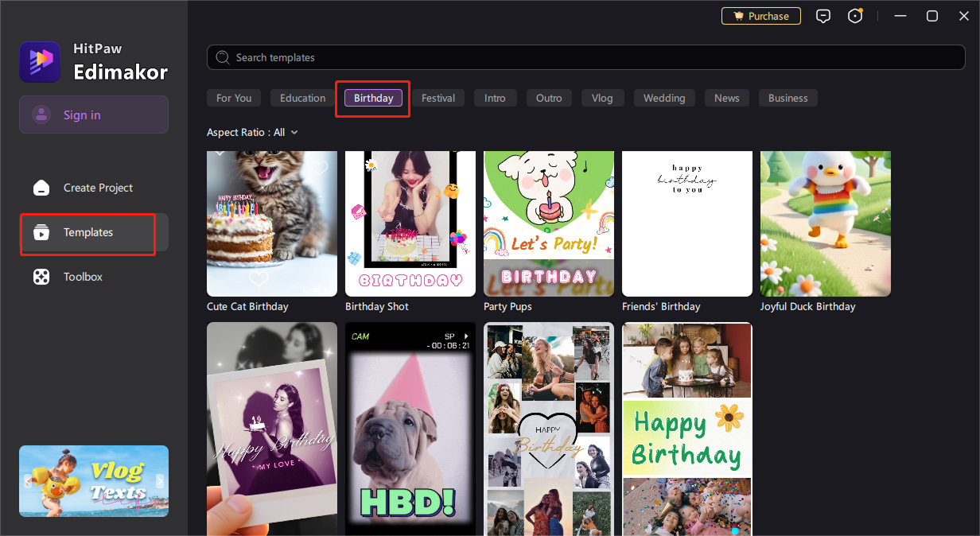Open the HBD! dog template thumbnail
This screenshot has height=536, width=980.
pos(410,429)
